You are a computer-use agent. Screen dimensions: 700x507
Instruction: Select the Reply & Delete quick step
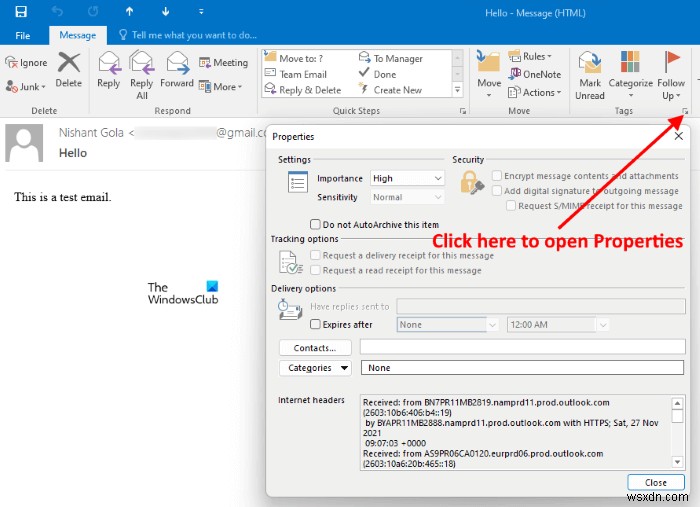click(303, 90)
